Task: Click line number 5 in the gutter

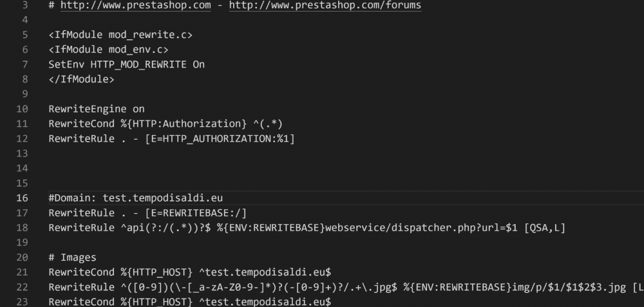Action: tap(24, 35)
